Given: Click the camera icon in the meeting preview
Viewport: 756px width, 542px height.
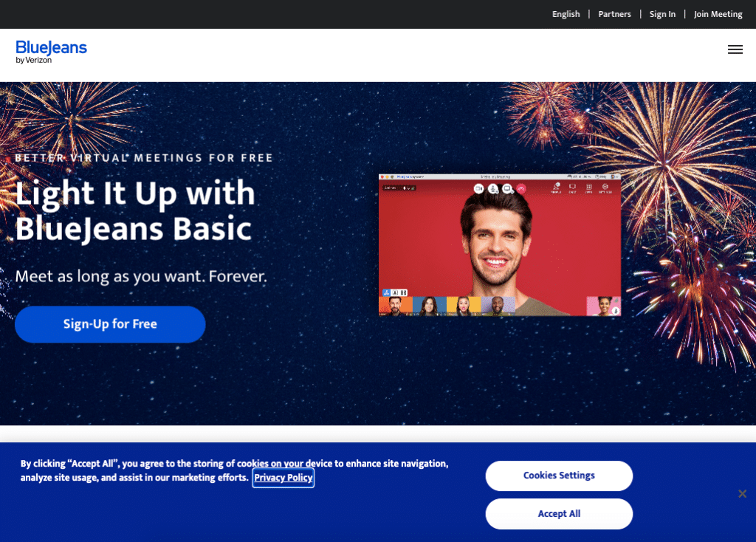Looking at the screenshot, I should 478,188.
